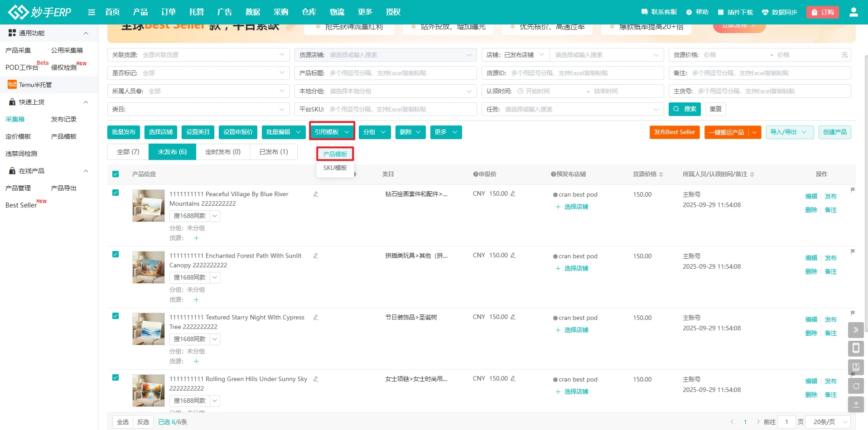Viewport: 868px width, 430px height.
Task: Collapse the 通用功能 sidebar section
Action: 86,33
